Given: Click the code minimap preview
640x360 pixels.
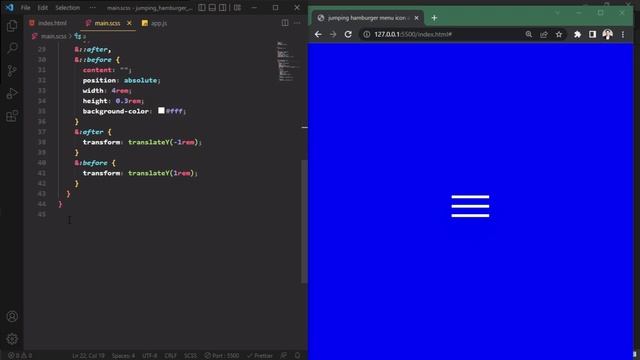Looking at the screenshot, I should pos(287,61).
